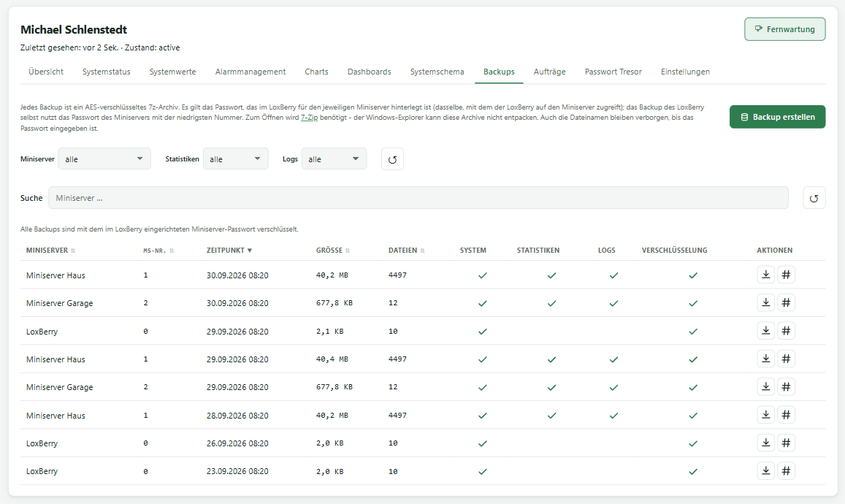Click the Fernwartung button
Image resolution: width=845 pixels, height=504 pixels.
[784, 29]
